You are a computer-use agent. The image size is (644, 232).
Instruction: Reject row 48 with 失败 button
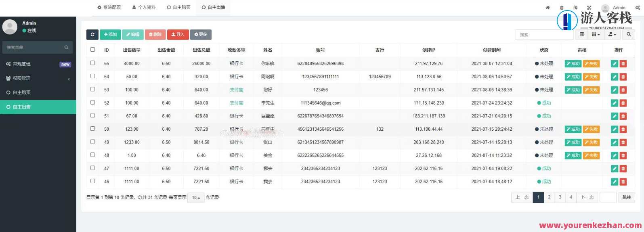coord(591,155)
